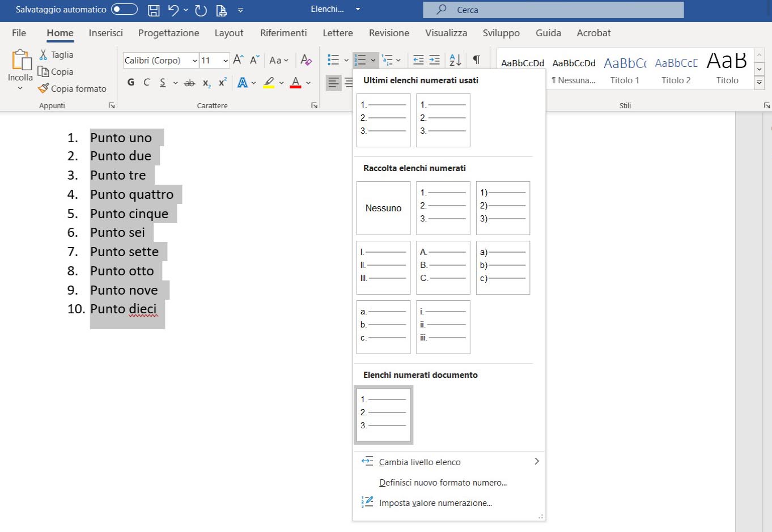The image size is (772, 532).
Task: Click the Save icon in title bar
Action: click(x=154, y=10)
